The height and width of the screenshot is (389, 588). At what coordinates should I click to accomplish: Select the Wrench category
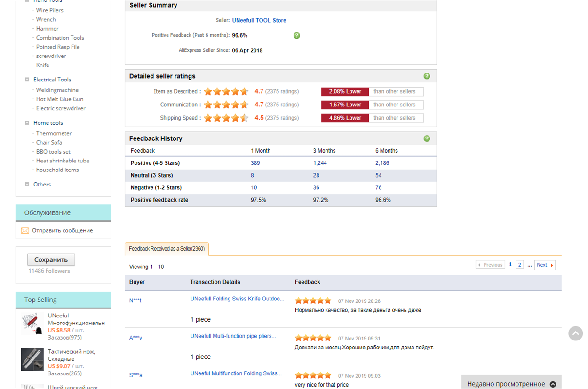(x=46, y=19)
